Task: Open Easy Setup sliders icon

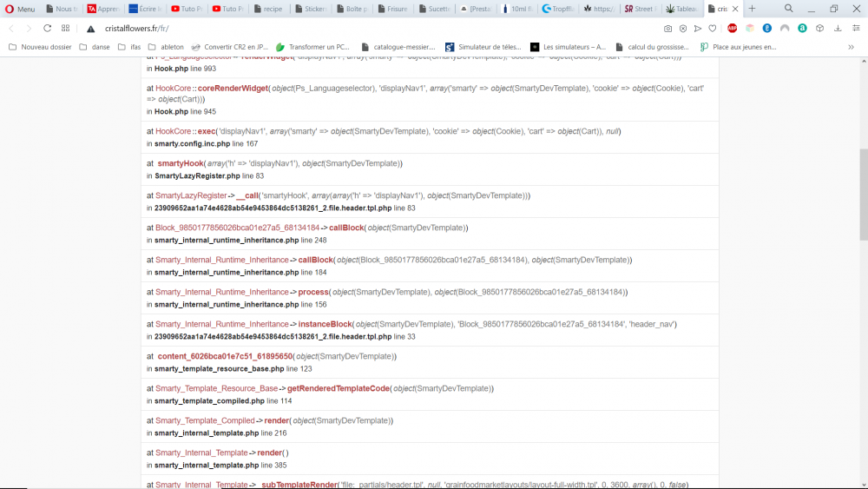Action: pos(856,29)
